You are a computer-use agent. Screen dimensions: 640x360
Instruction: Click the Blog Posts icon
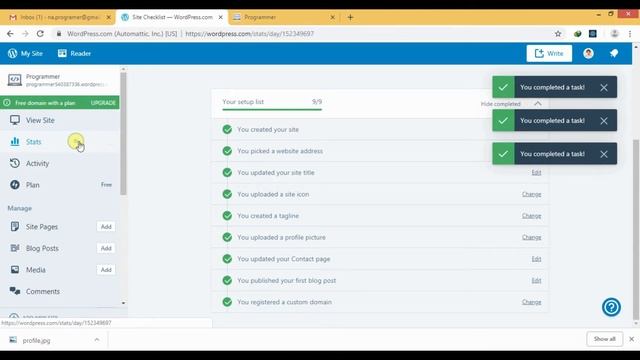15,248
